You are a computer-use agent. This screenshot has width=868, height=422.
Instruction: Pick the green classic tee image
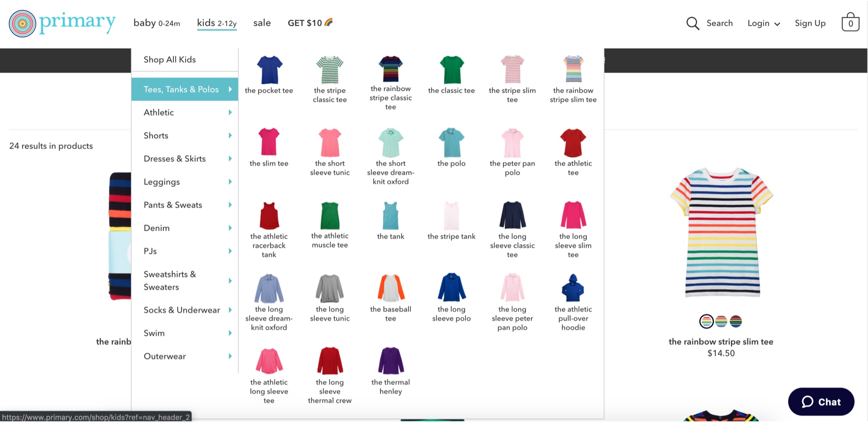[452, 69]
